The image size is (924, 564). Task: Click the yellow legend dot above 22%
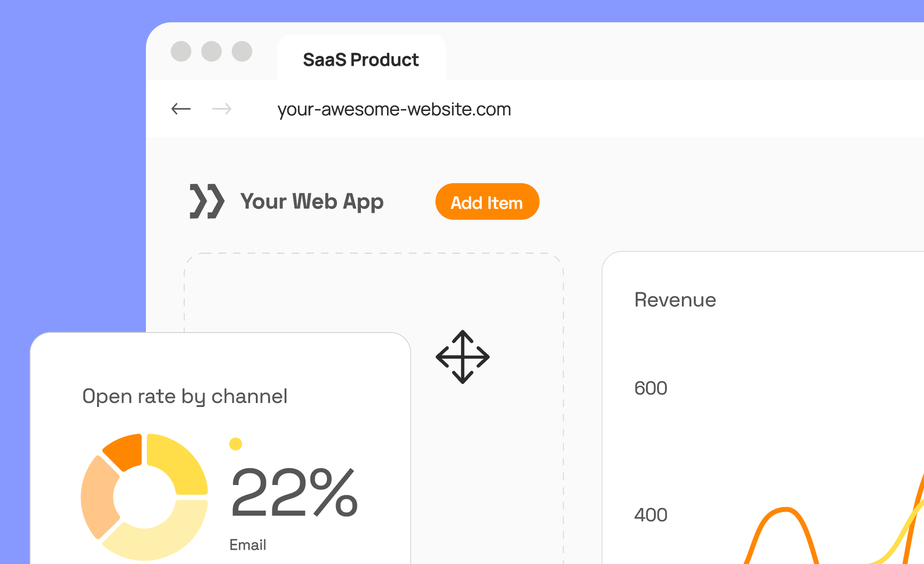pyautogui.click(x=235, y=443)
